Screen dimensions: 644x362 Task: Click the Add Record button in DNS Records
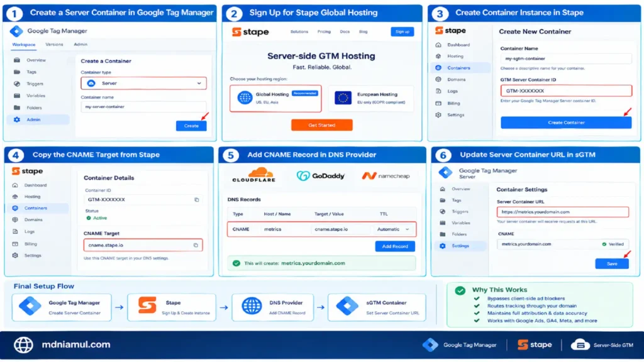(395, 246)
